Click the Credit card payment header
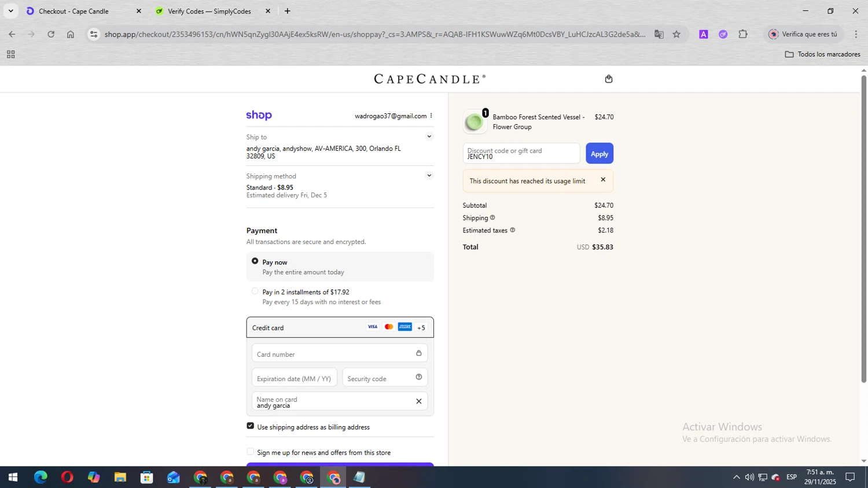The image size is (868, 488). click(340, 327)
